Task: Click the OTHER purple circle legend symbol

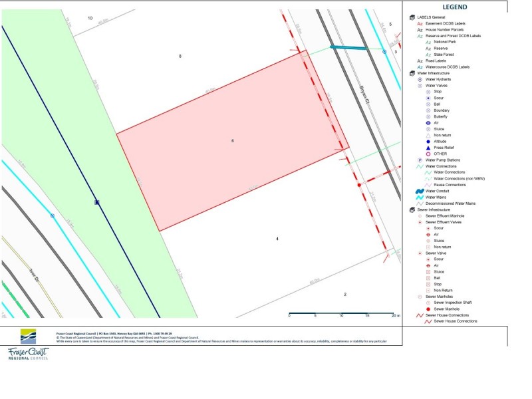Action: (x=428, y=154)
